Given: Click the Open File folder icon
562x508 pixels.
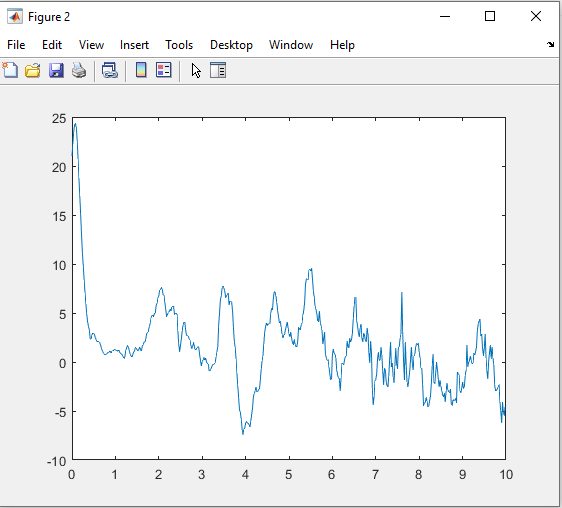Looking at the screenshot, I should (33, 70).
